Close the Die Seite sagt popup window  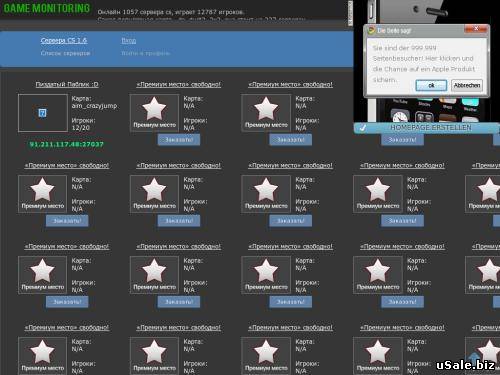[x=476, y=29]
